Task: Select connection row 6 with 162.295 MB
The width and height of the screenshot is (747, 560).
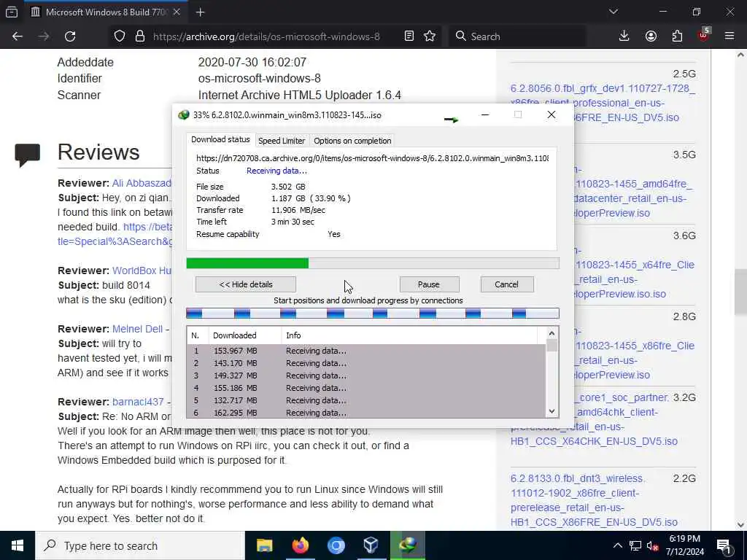Action: point(366,413)
